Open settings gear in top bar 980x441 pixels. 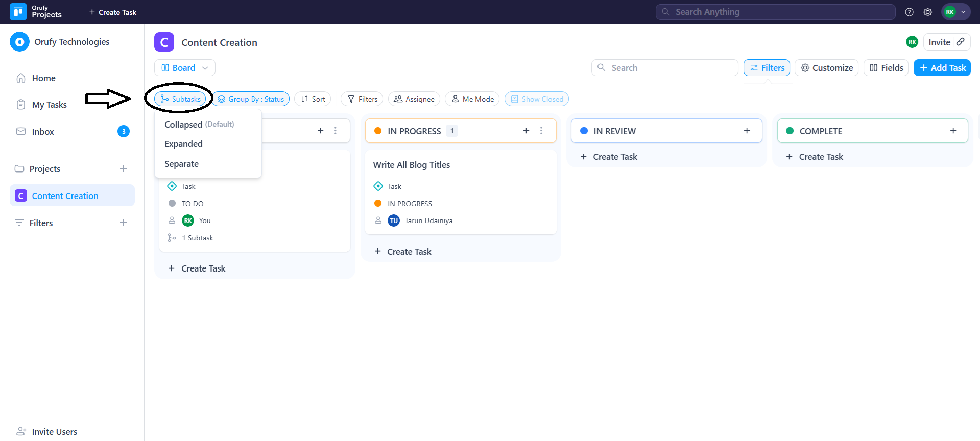tap(927, 12)
